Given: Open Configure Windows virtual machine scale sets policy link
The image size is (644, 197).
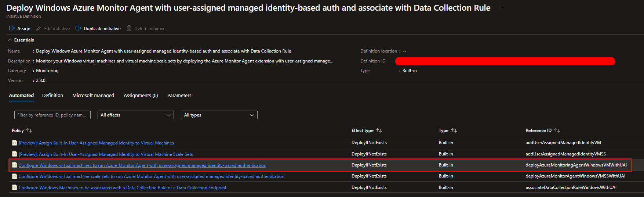Looking at the screenshot, I should 151,176.
